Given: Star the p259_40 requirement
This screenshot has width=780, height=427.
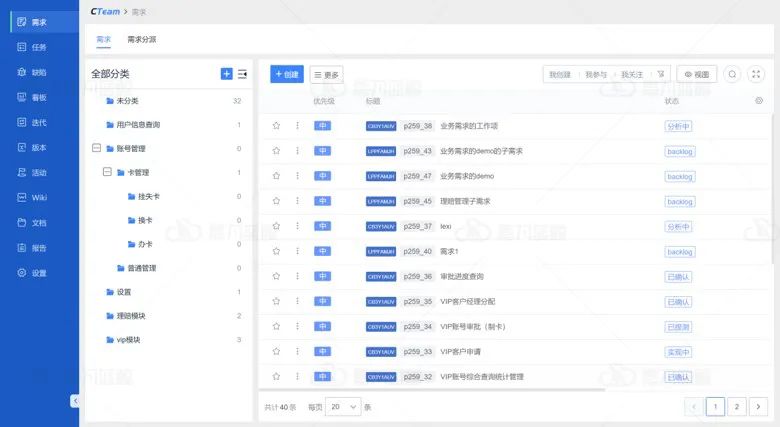Looking at the screenshot, I should tap(276, 251).
